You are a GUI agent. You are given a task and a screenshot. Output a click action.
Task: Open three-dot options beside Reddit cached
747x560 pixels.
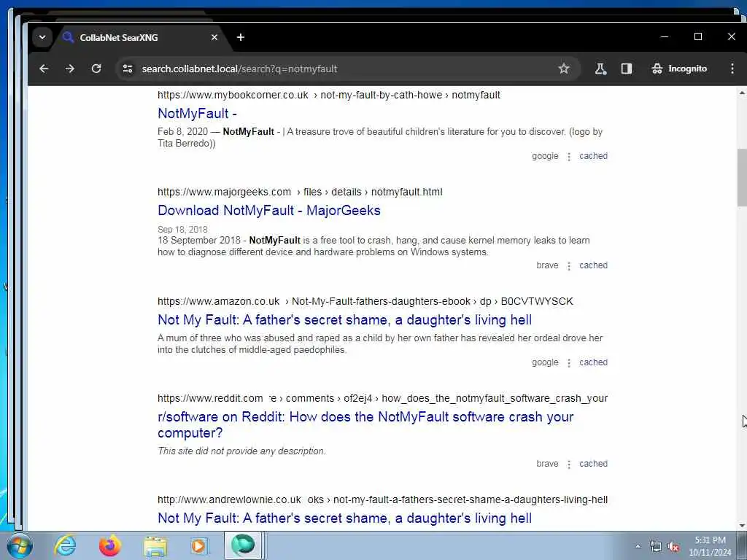point(569,464)
